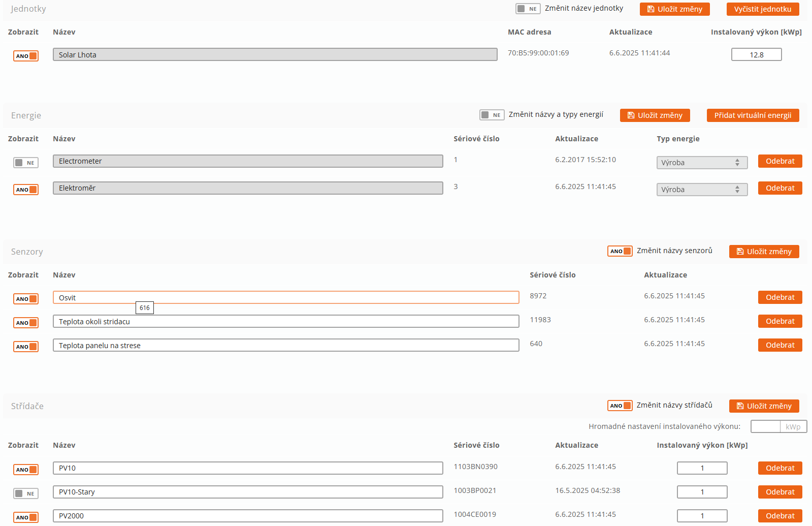The width and height of the screenshot is (812, 526).
Task: Remove the PV2000 inverter
Action: click(779, 516)
